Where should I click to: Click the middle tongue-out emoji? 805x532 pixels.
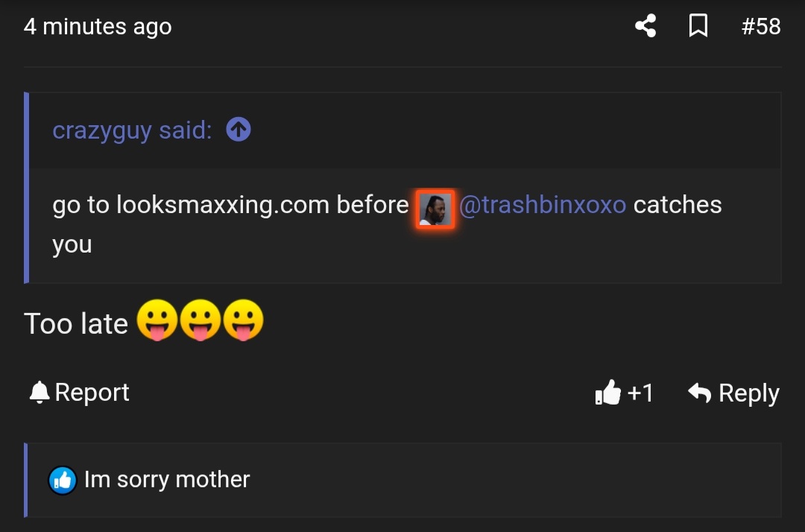(201, 323)
